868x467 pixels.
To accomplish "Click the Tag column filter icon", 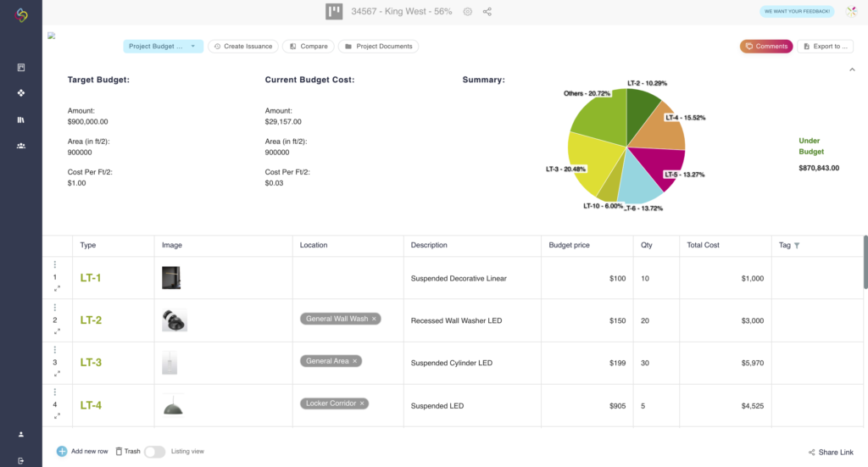I will pos(797,246).
